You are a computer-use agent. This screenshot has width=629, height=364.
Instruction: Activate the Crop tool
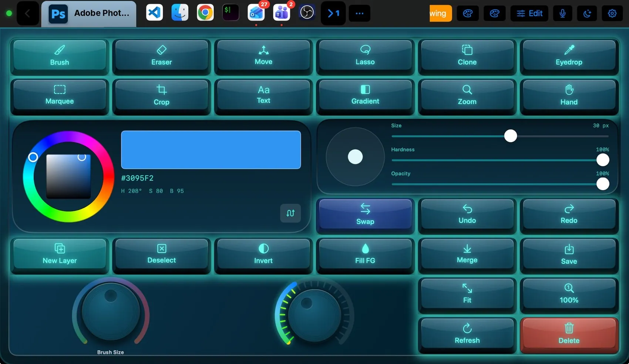[x=162, y=95]
